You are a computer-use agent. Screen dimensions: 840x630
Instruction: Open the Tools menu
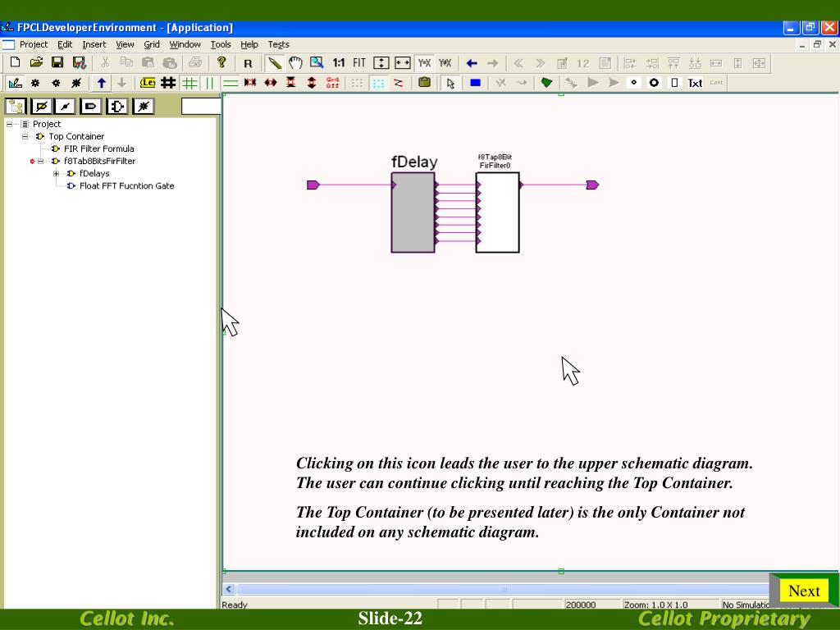click(221, 44)
